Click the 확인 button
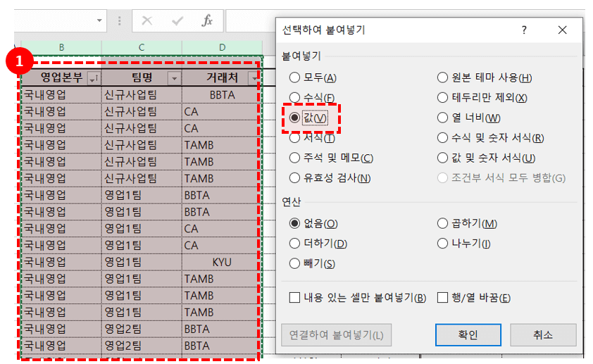 (x=468, y=335)
